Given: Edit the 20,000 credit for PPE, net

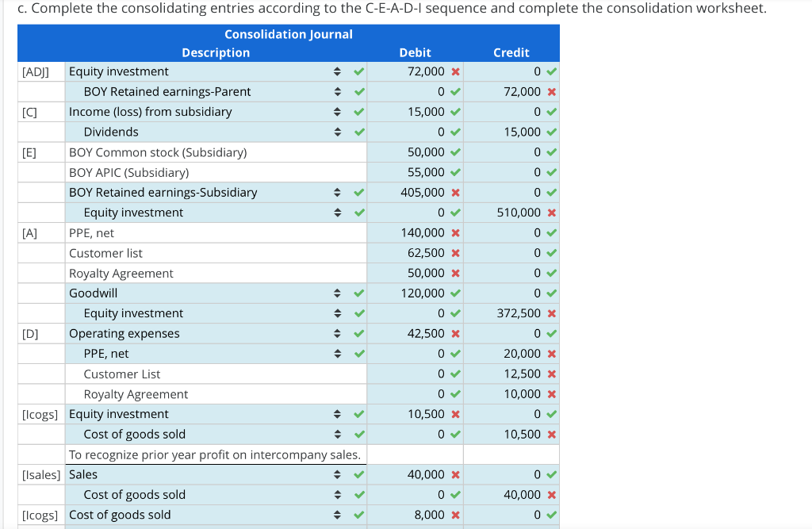Looking at the screenshot, I should [511, 354].
